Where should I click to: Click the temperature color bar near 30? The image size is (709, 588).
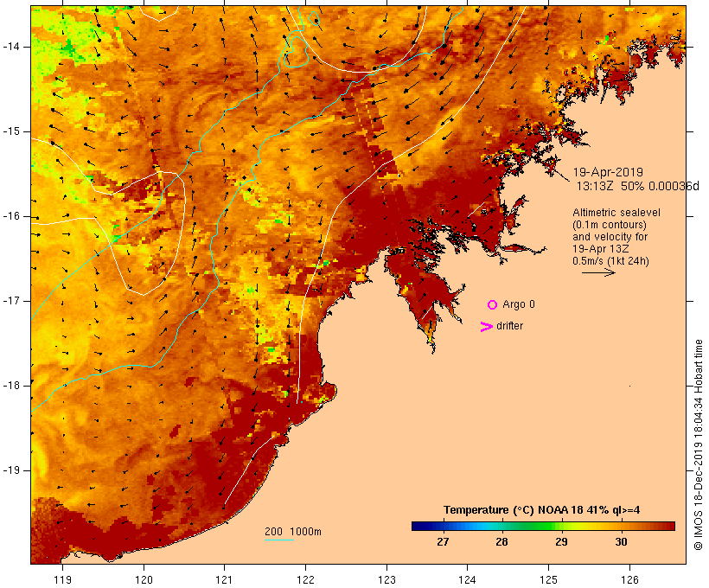(x=621, y=526)
